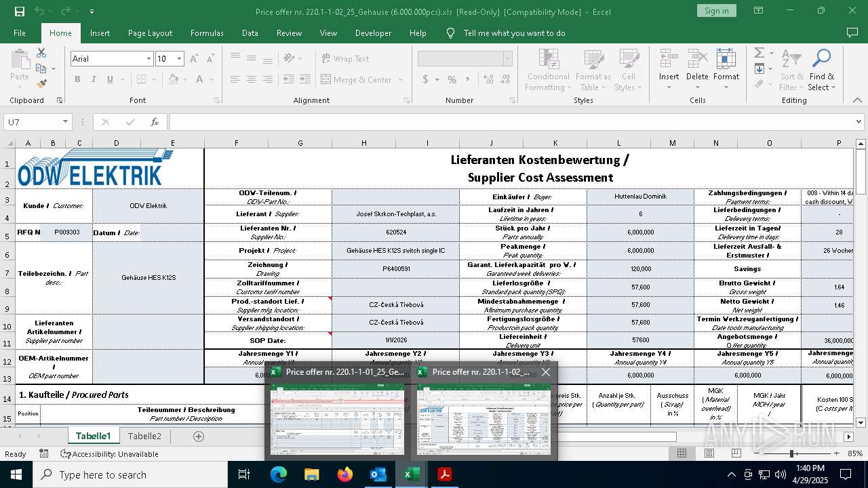Image resolution: width=868 pixels, height=488 pixels.
Task: Open Outlook from the taskbar
Action: [378, 474]
